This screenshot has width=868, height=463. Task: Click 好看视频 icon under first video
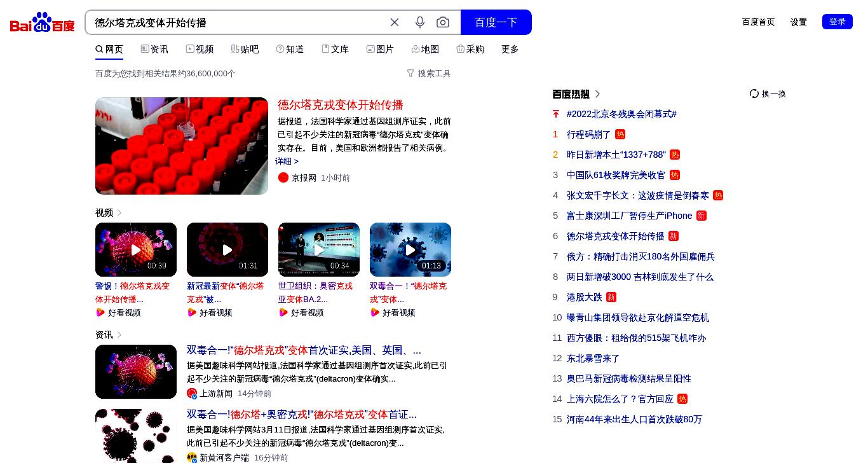100,312
